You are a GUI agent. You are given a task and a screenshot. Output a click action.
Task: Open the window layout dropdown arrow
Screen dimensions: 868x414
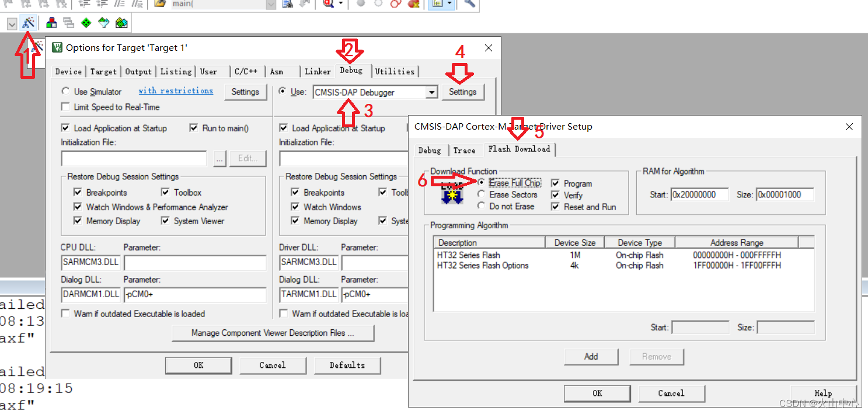tap(448, 5)
